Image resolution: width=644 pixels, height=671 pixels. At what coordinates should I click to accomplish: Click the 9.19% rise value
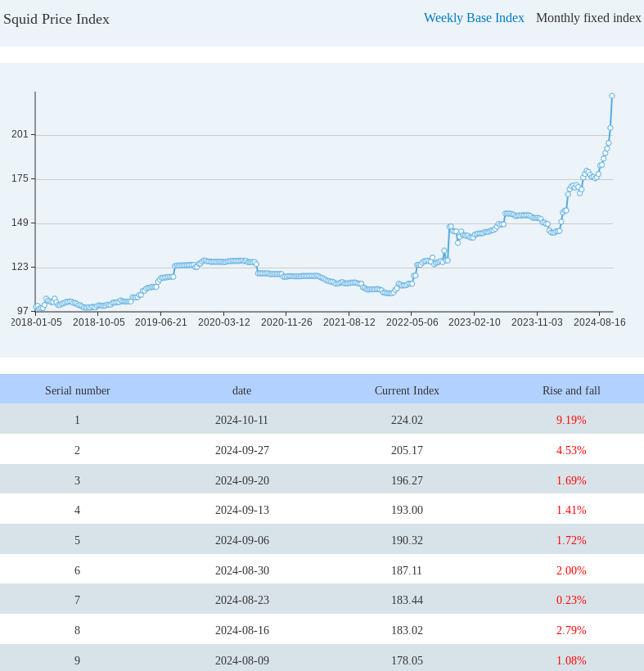tap(571, 420)
